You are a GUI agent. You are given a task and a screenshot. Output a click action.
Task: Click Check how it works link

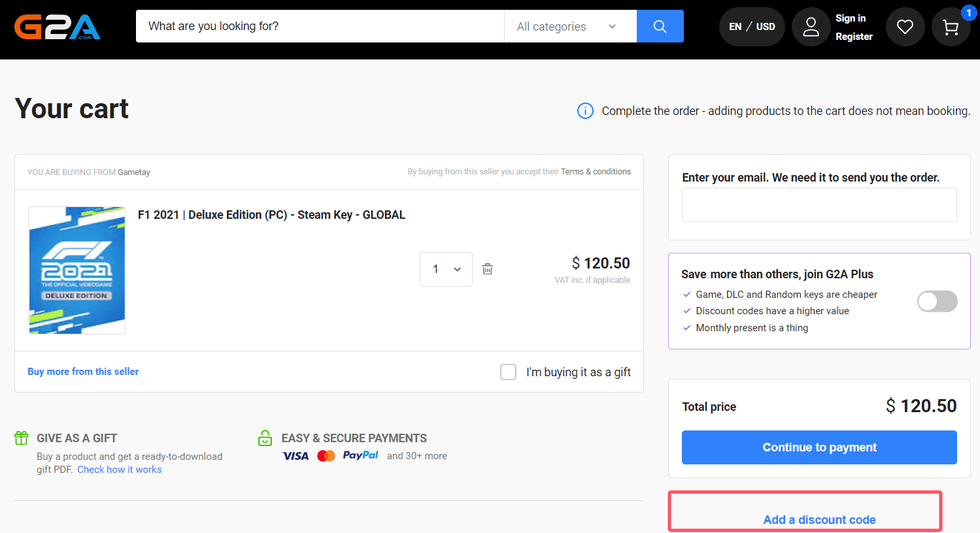tap(119, 470)
